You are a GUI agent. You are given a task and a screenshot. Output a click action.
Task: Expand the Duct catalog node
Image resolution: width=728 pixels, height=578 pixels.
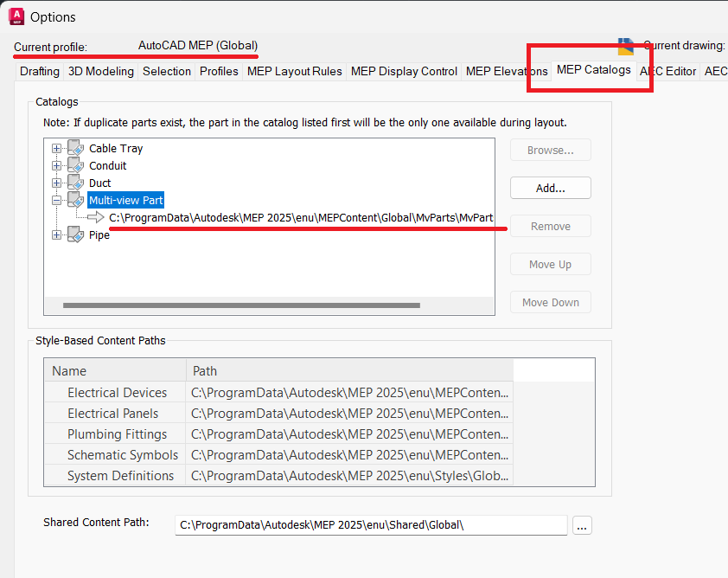coord(56,183)
